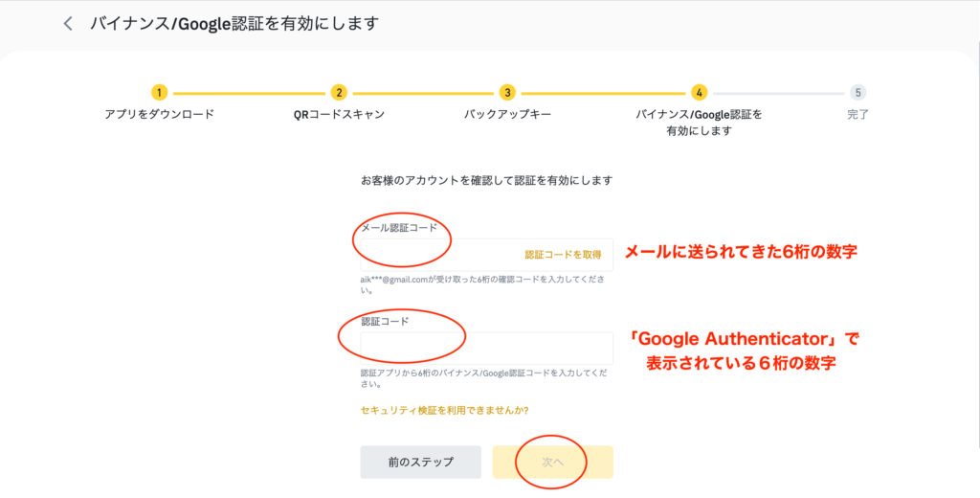Select step 1 circle アプリをダウンロード
The image size is (980, 498).
click(160, 93)
